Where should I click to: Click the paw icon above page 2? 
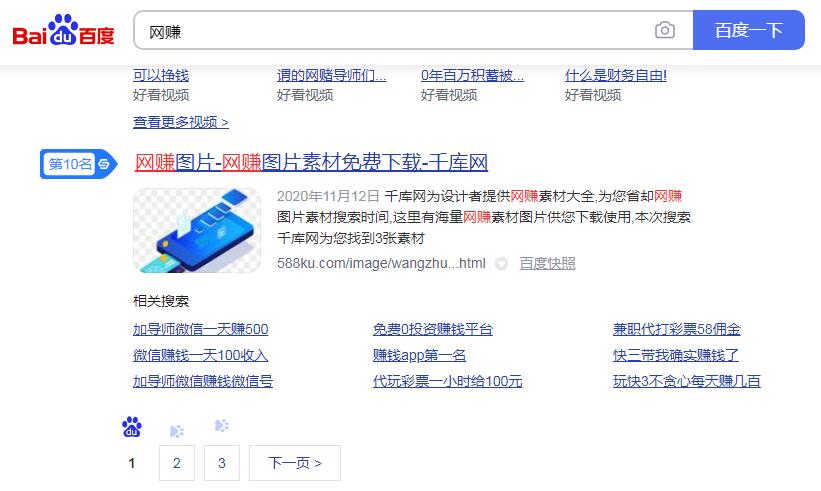click(177, 431)
